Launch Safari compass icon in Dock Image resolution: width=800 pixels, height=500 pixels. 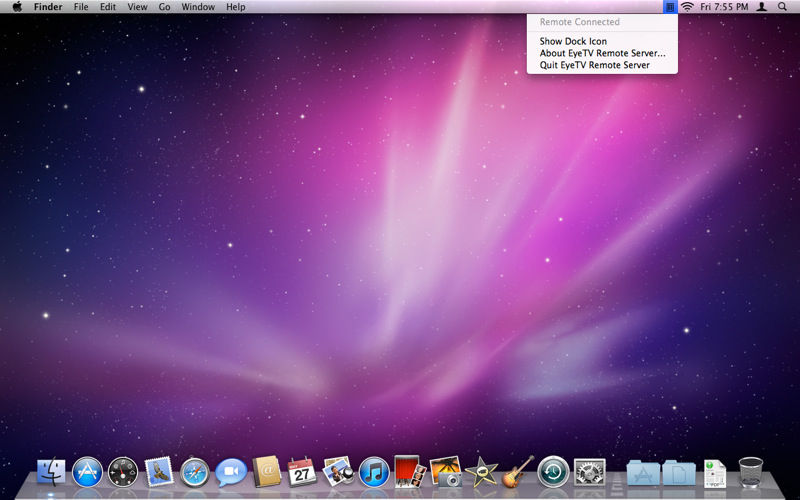click(x=194, y=471)
